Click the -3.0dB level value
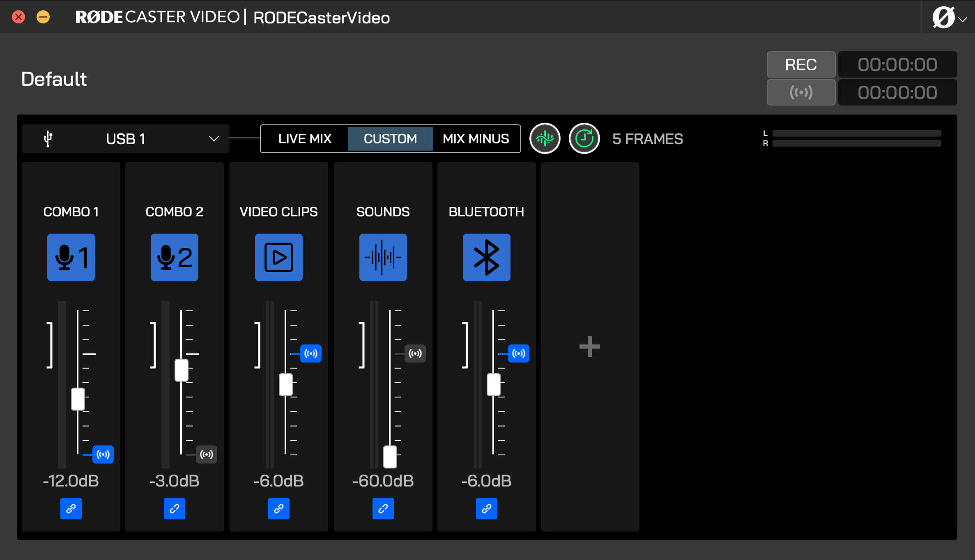Screen dimensions: 975x560 [x=174, y=481]
